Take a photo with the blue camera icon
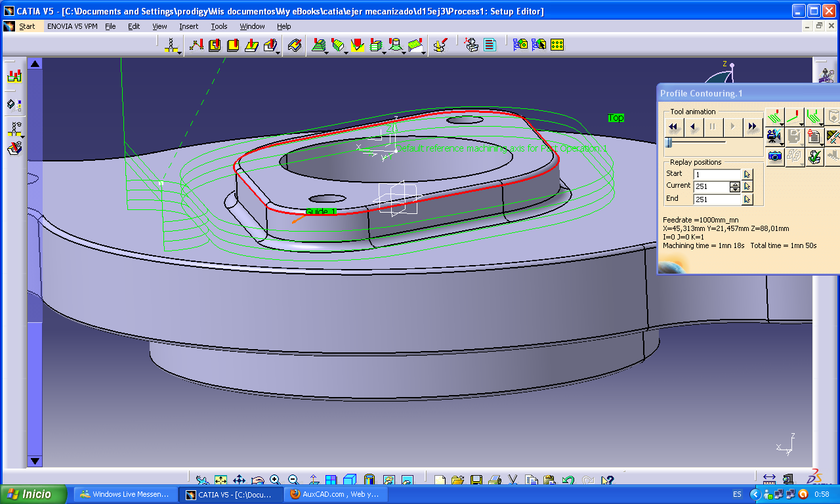 [775, 156]
